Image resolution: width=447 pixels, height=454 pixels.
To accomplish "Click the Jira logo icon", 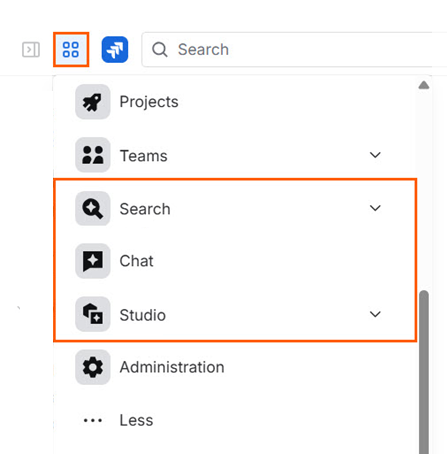I will 115,50.
